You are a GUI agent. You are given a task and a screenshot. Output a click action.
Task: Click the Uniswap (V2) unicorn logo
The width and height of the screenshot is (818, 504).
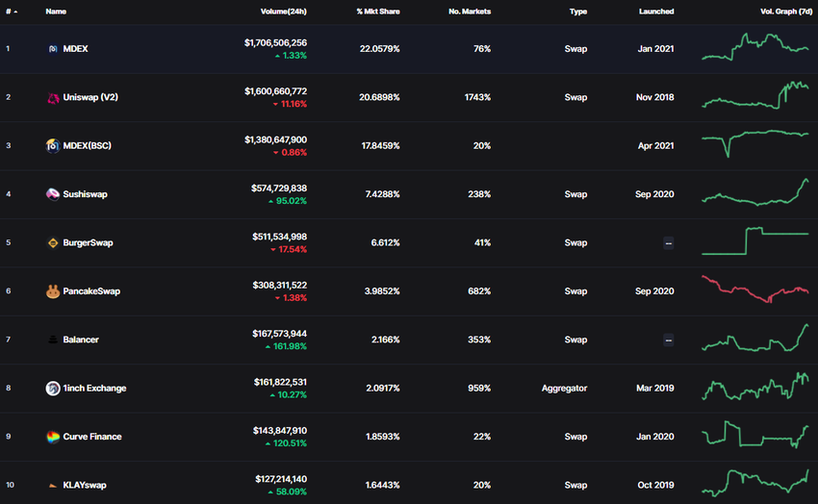coord(53,97)
